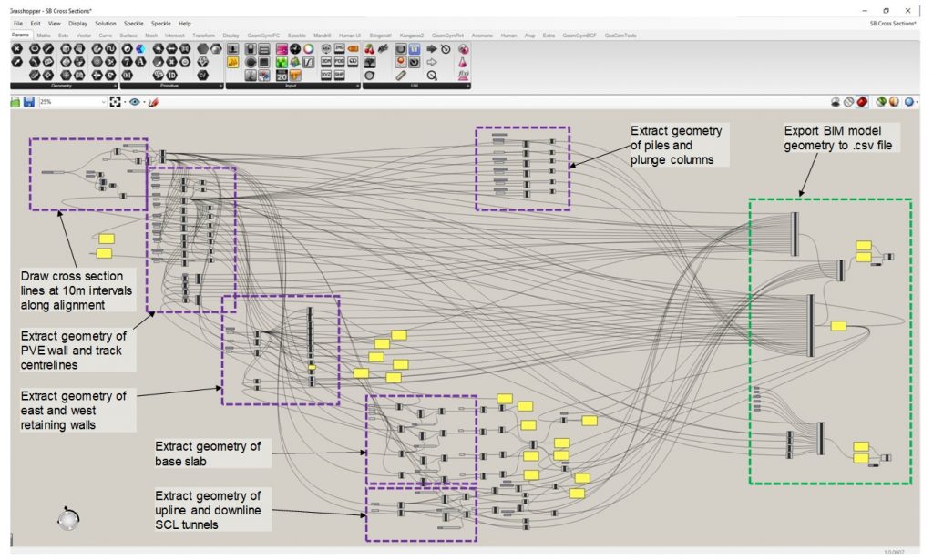Open a file with the green folder button
This screenshot has width=933, height=560.
(14, 101)
